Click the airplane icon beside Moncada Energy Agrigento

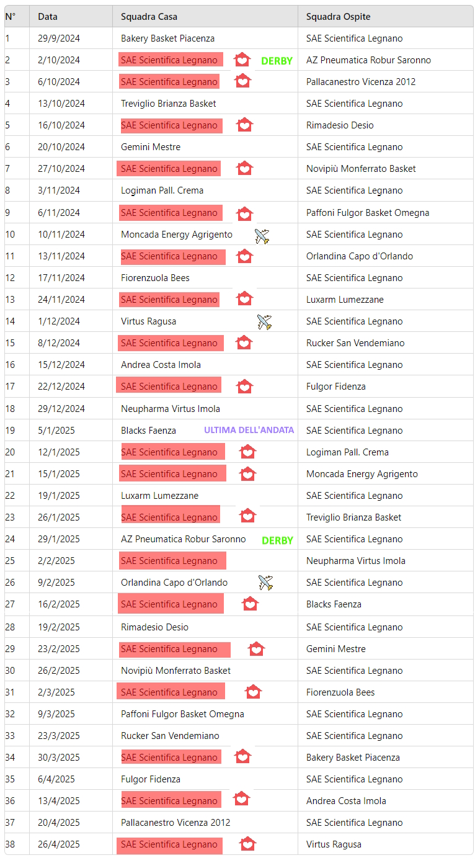[x=262, y=236]
